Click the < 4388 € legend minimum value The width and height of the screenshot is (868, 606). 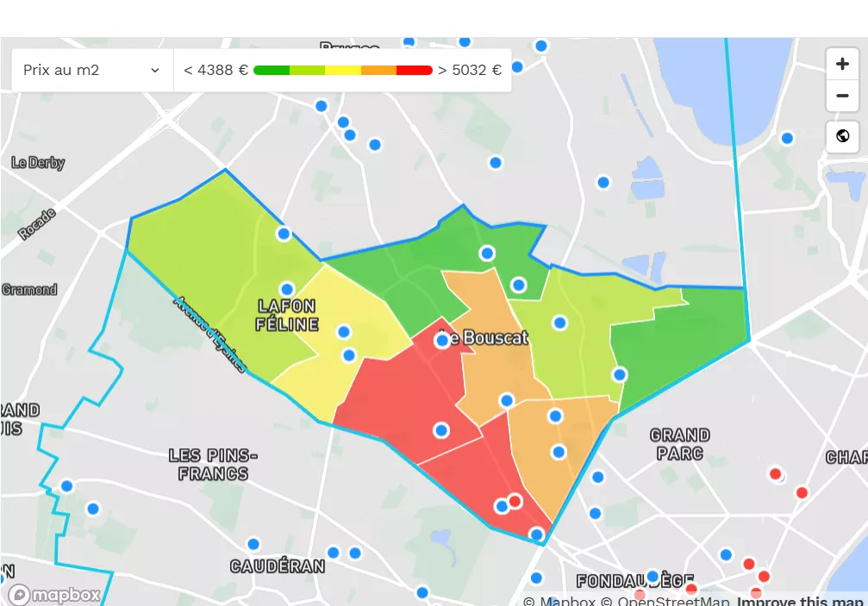[215, 71]
